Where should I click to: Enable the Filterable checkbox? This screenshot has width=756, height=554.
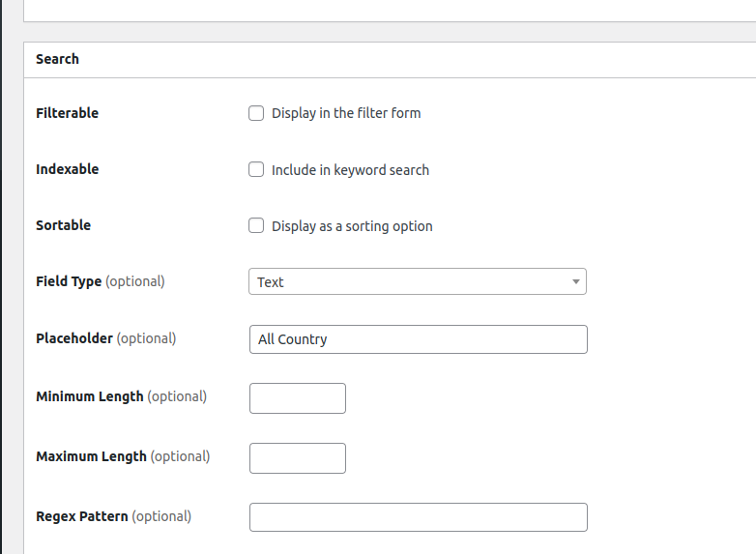(256, 113)
